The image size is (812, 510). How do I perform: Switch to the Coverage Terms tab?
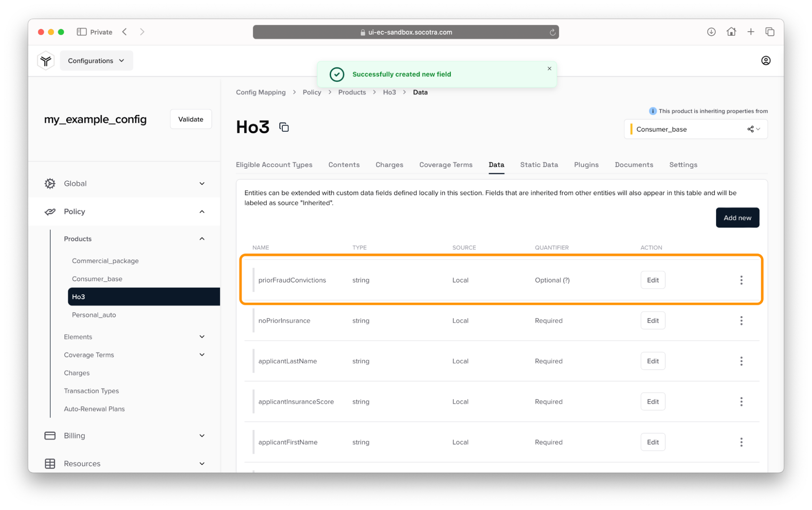click(x=446, y=165)
